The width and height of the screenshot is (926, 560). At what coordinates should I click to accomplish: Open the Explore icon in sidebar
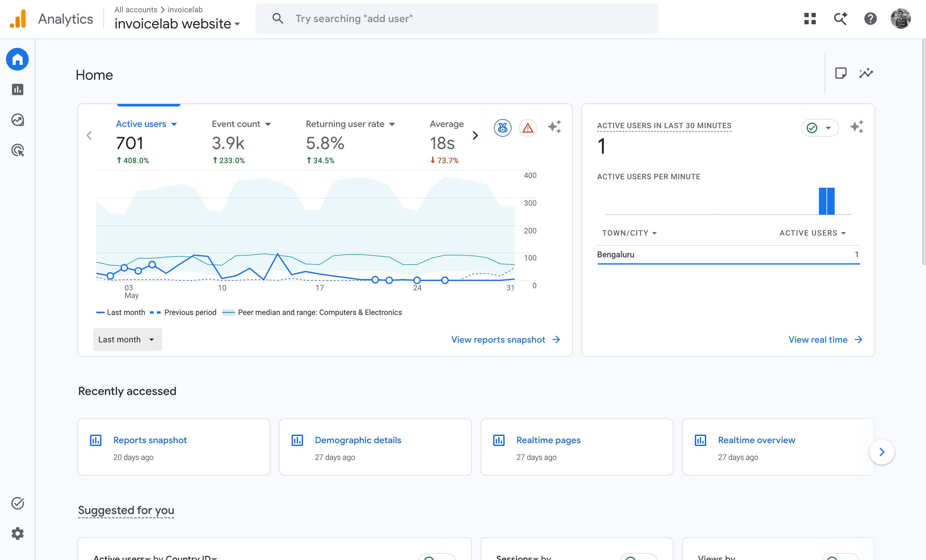[x=17, y=120]
